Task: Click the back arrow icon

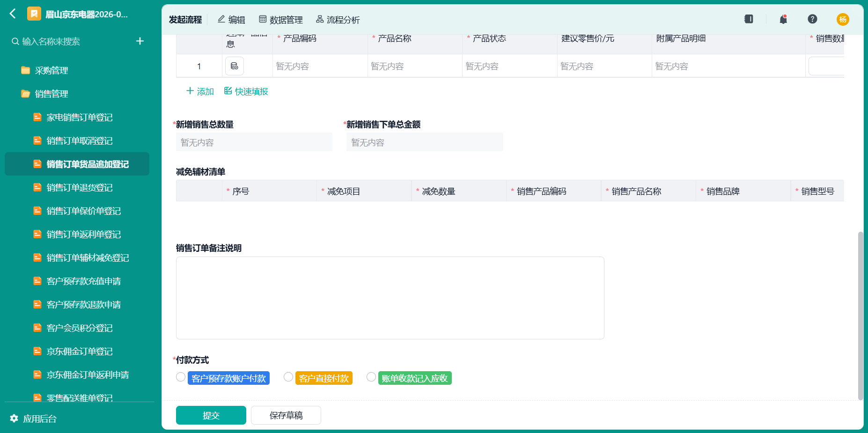Action: click(13, 14)
